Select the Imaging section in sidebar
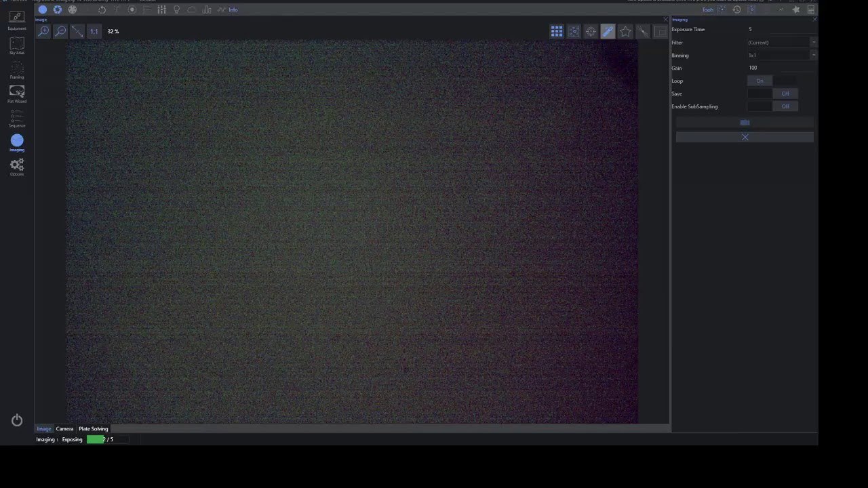868x488 pixels. tap(17, 143)
